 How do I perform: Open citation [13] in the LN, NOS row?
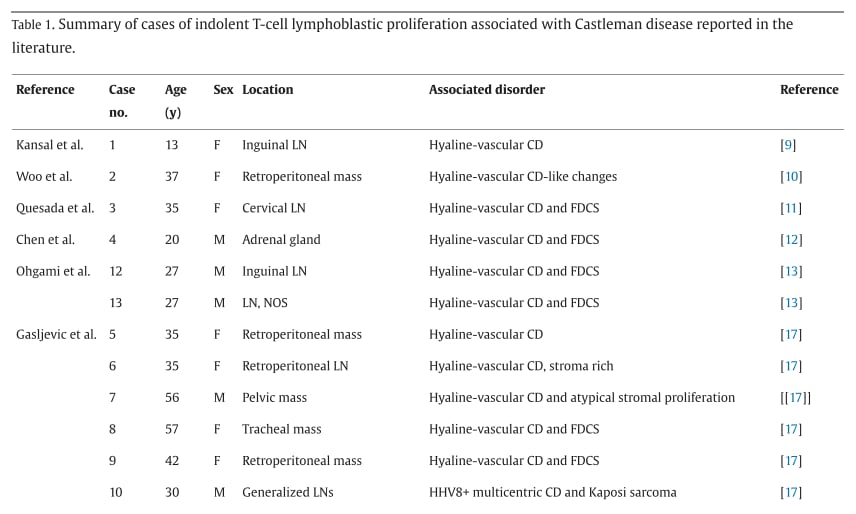click(791, 303)
